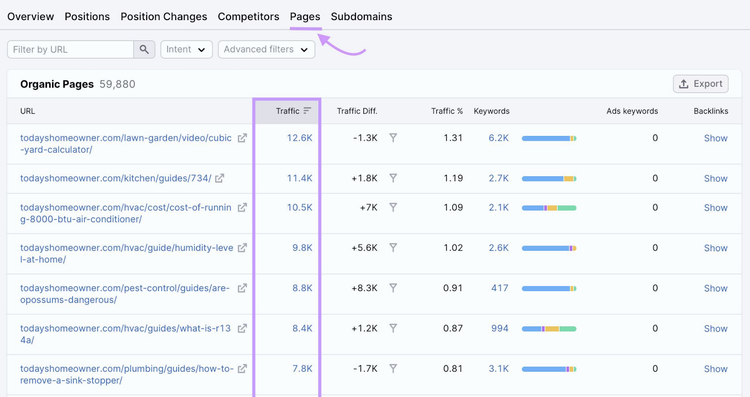
Task: Open the kitchen/guides/734 URL link
Action: pos(116,178)
